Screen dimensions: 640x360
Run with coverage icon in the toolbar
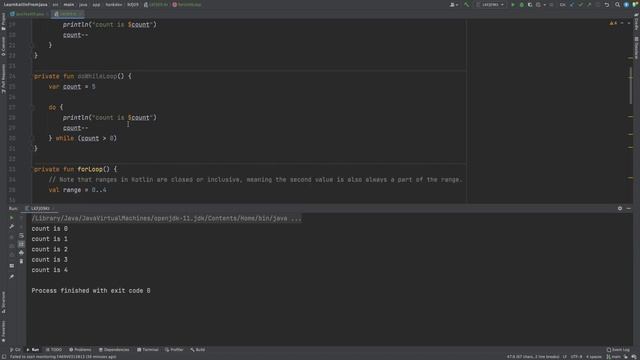coord(530,5)
